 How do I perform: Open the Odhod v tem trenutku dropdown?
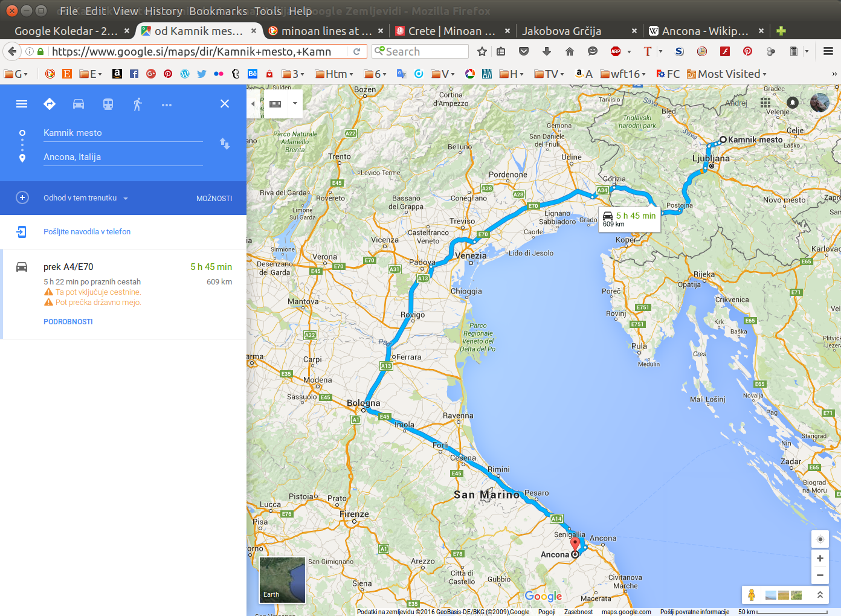[x=86, y=198]
